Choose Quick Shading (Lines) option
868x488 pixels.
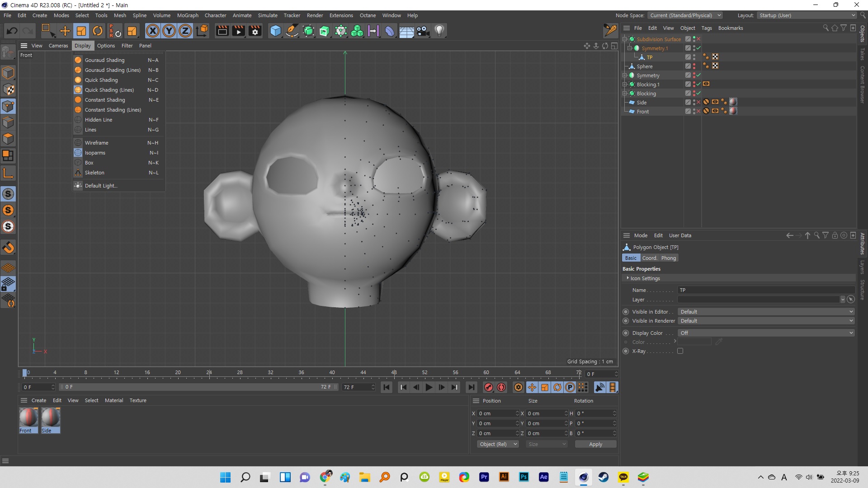tap(118, 90)
